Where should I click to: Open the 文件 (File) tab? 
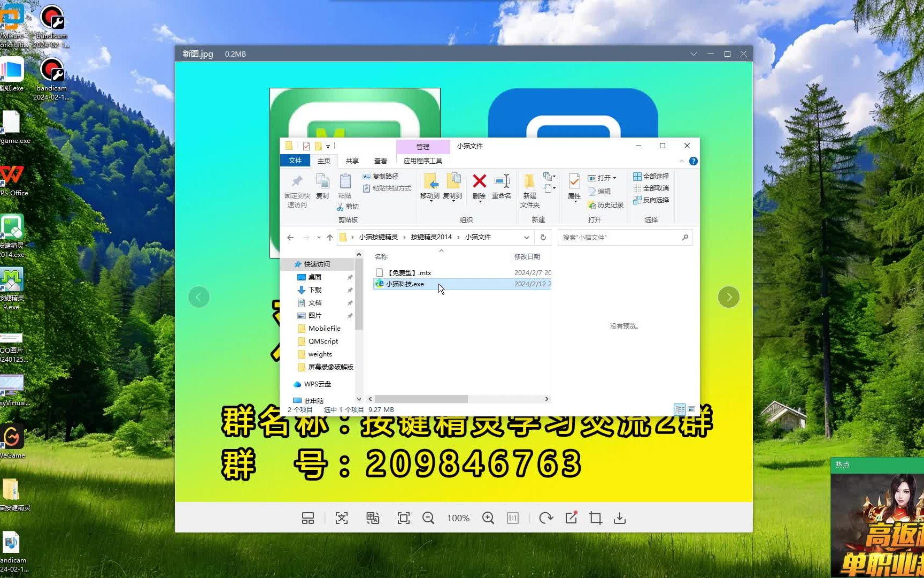[295, 161]
